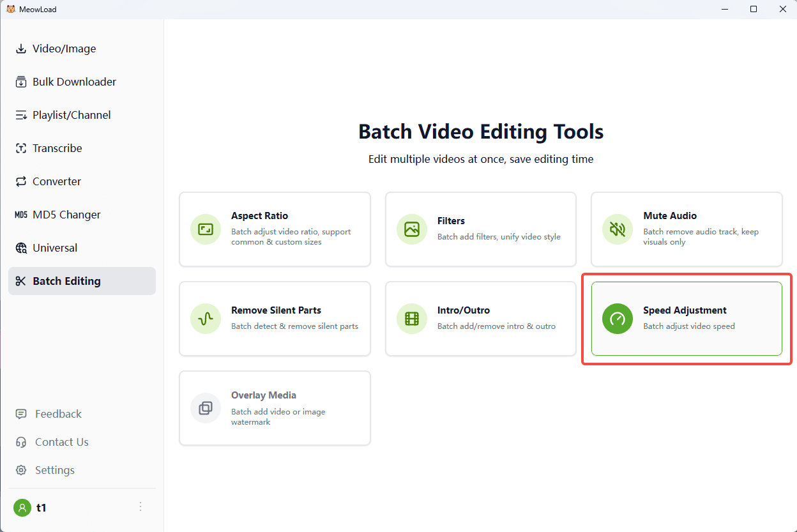The image size is (797, 532).
Task: Click the Remove Silent Parts waveform icon
Action: pyautogui.click(x=206, y=319)
